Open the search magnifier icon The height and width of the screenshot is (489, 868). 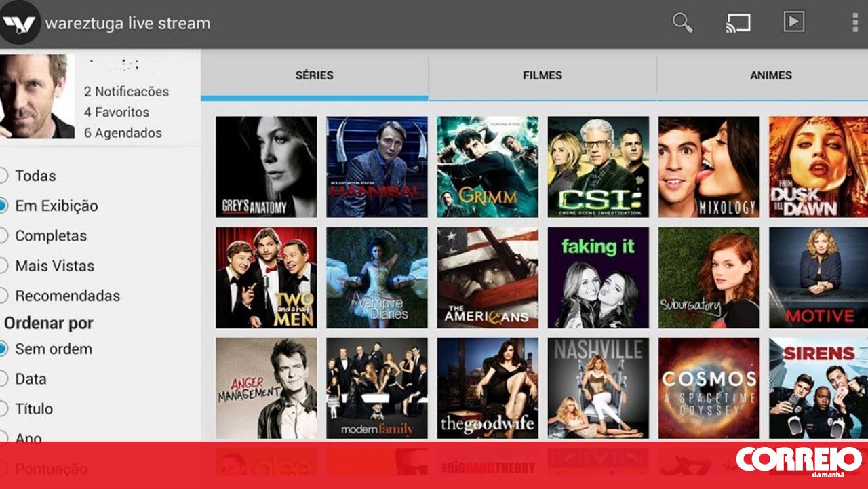[x=682, y=22]
